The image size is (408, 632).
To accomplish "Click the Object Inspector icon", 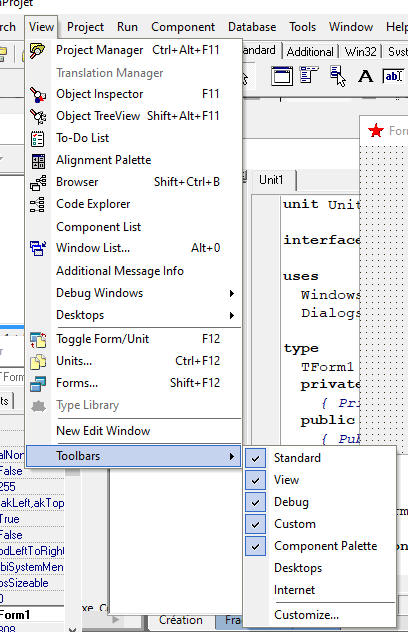I will (x=38, y=95).
